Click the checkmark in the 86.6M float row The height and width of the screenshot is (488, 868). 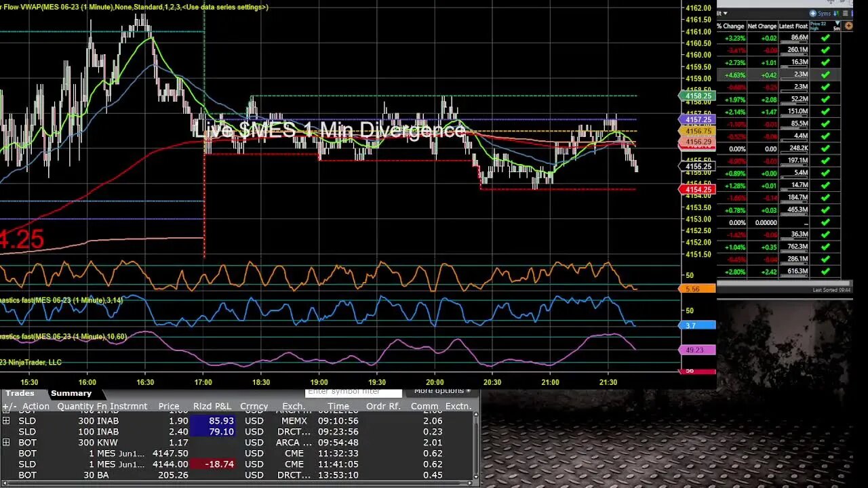825,38
